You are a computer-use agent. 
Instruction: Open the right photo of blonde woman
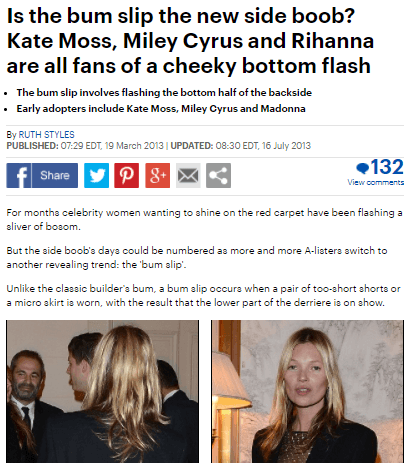pos(307,391)
